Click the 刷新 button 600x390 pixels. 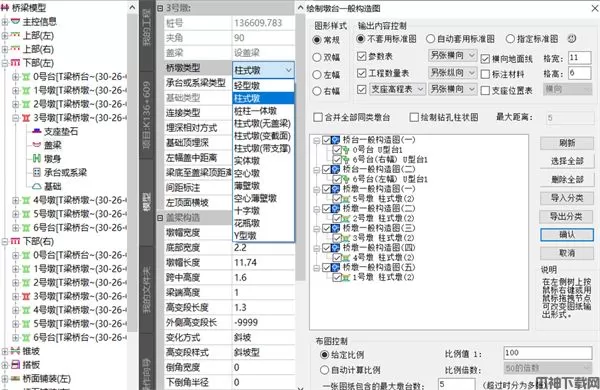tap(567, 143)
